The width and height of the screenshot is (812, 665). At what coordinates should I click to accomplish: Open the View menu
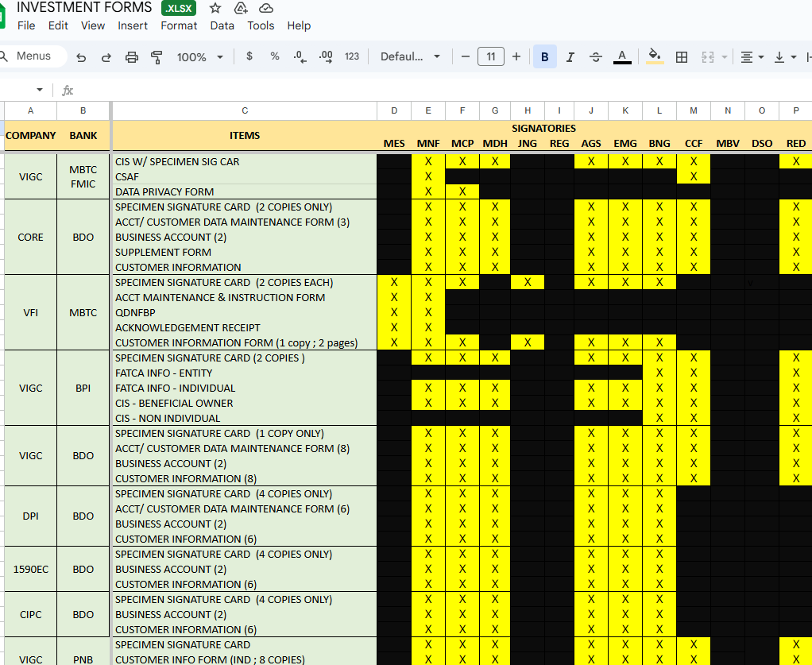point(93,25)
